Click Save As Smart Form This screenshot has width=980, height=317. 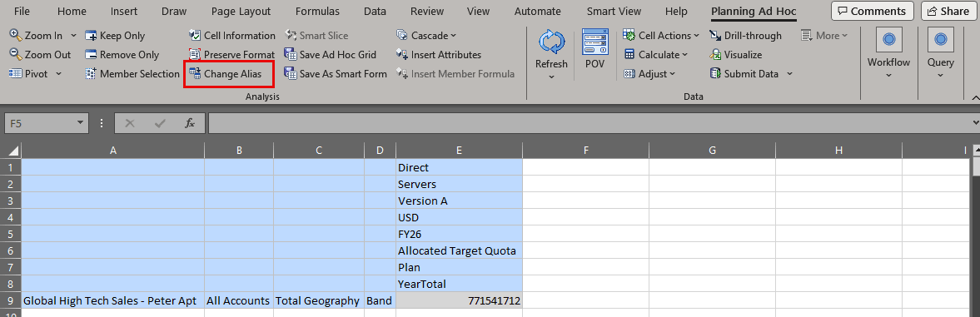336,73
